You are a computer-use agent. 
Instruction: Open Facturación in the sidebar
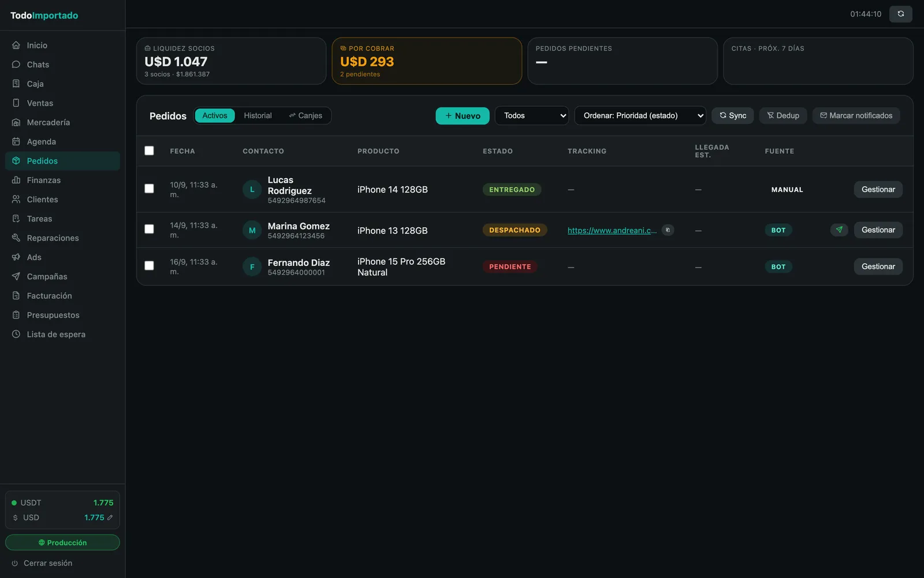click(62, 296)
